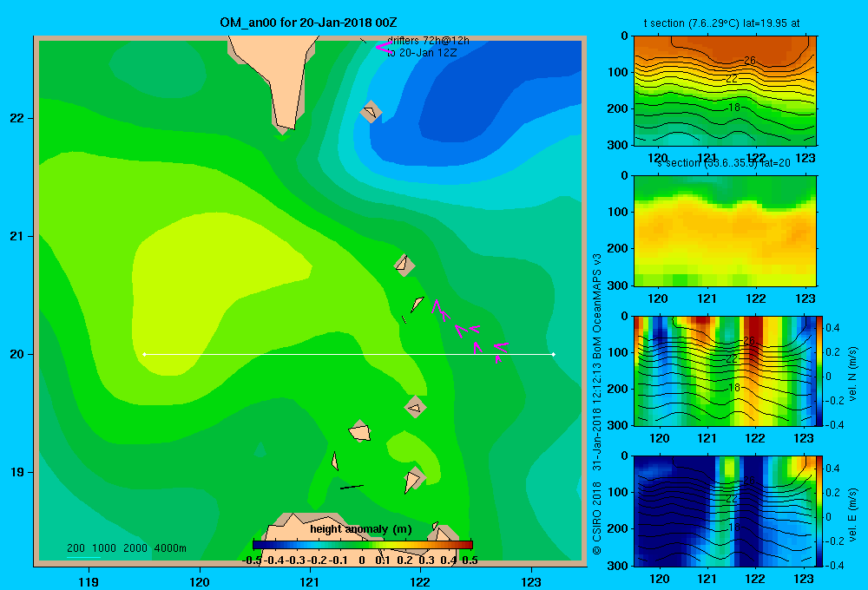
Task: Click the 300 depth label of salinity section
Action: (x=618, y=285)
